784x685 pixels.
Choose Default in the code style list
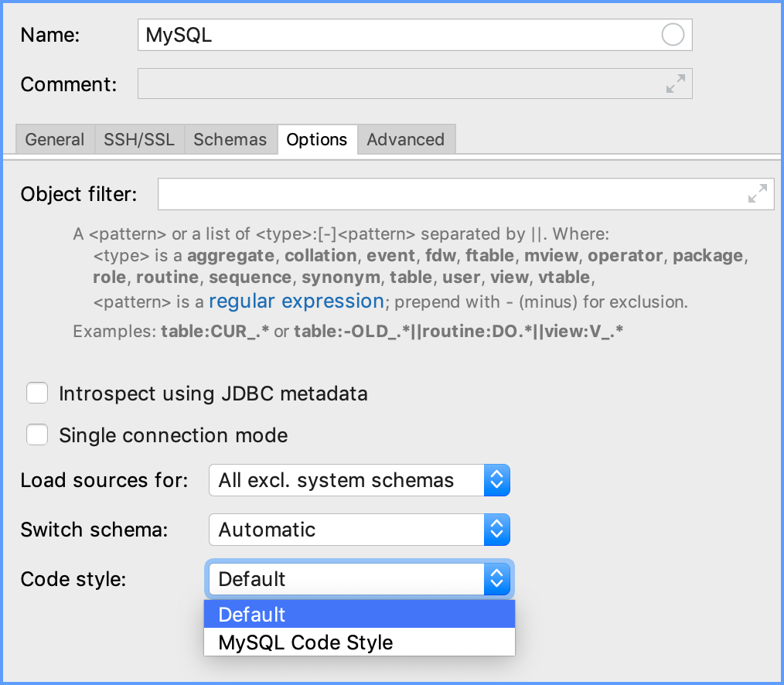click(359, 614)
